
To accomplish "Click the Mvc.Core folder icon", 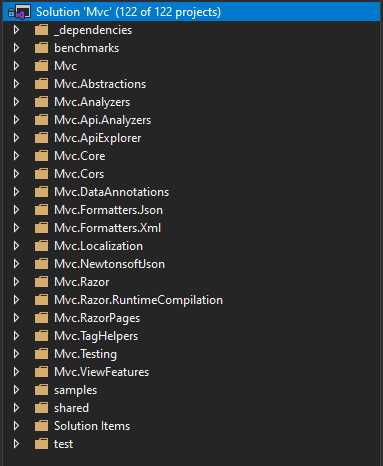I will coord(41,156).
